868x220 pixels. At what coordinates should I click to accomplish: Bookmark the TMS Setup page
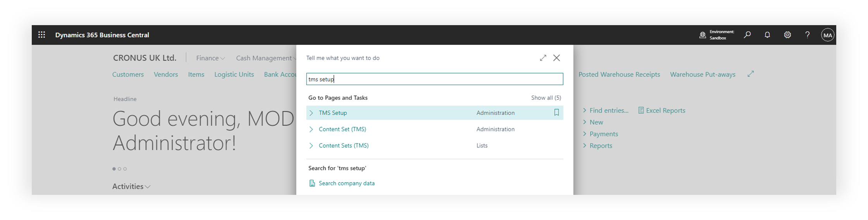click(556, 113)
